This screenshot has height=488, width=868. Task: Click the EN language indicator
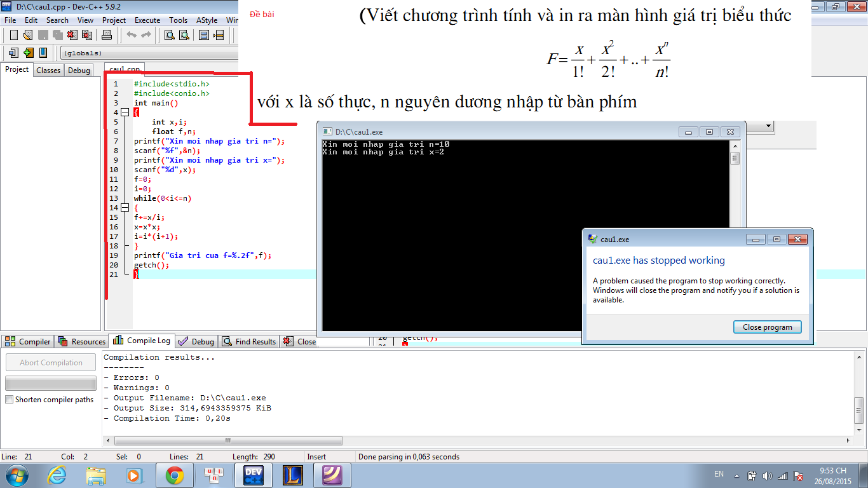pos(719,475)
